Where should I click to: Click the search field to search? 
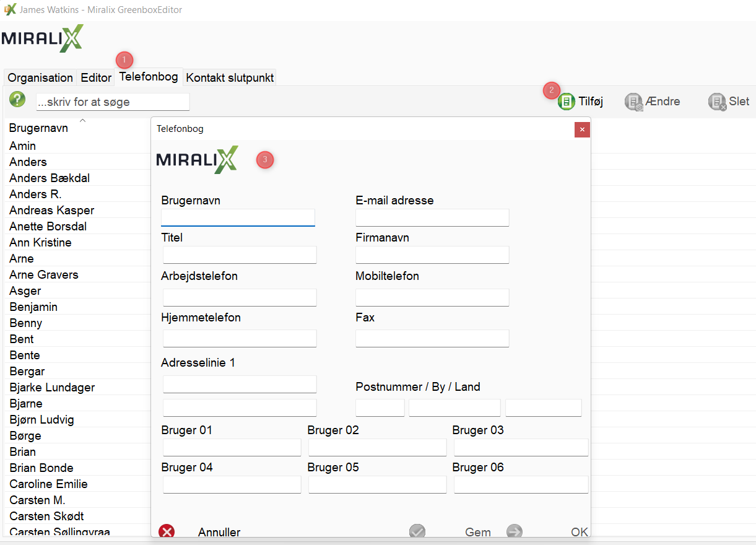click(x=113, y=102)
